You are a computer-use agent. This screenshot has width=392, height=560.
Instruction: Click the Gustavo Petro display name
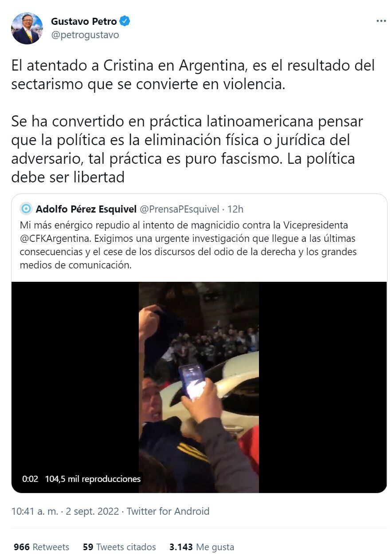coord(84,21)
